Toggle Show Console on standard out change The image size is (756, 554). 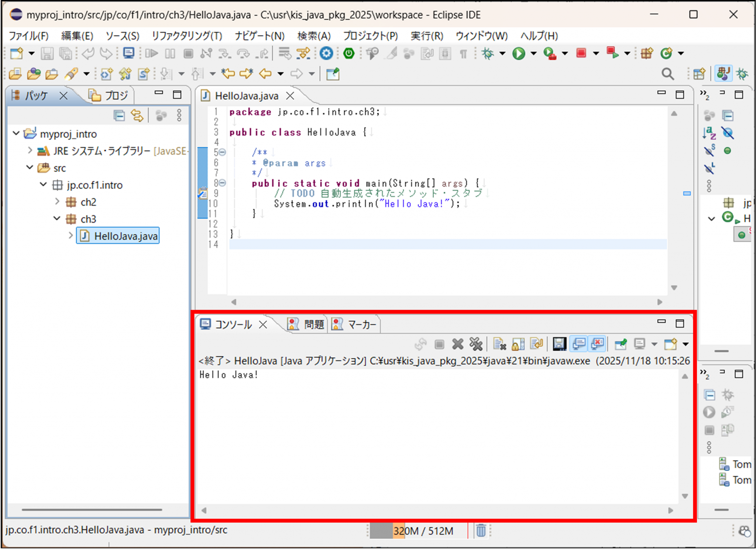578,344
